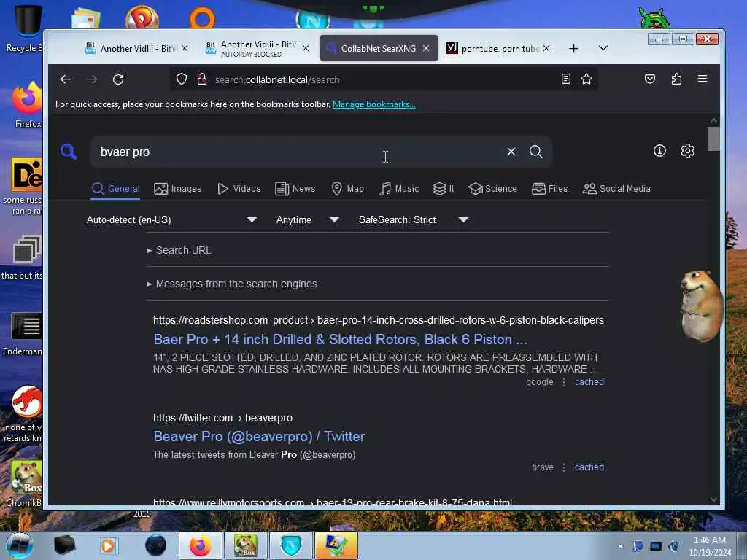The image size is (747, 560).
Task: Show hidden tray icons arrow
Action: coord(620,546)
